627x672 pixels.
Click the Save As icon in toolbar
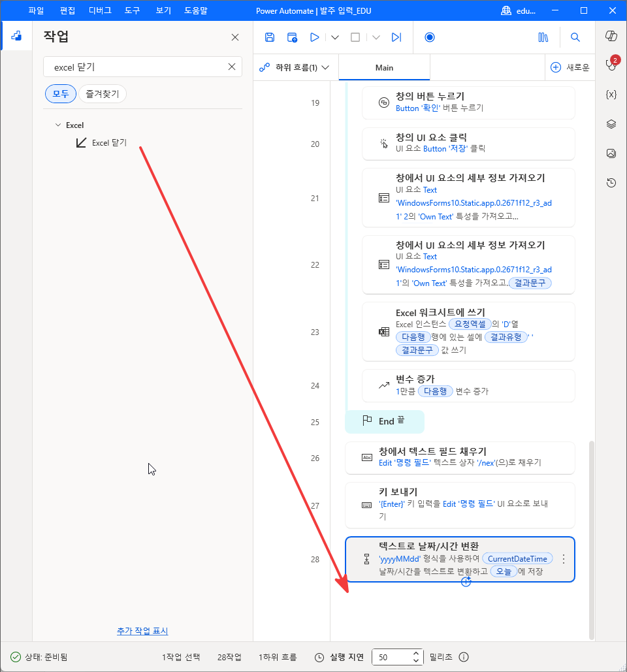[x=292, y=37]
